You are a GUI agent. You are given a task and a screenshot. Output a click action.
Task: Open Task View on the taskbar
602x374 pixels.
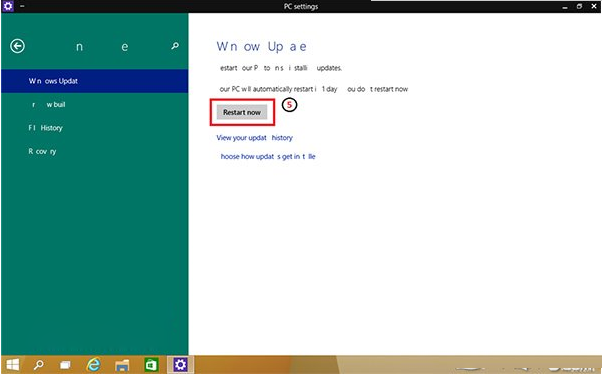(x=65, y=364)
